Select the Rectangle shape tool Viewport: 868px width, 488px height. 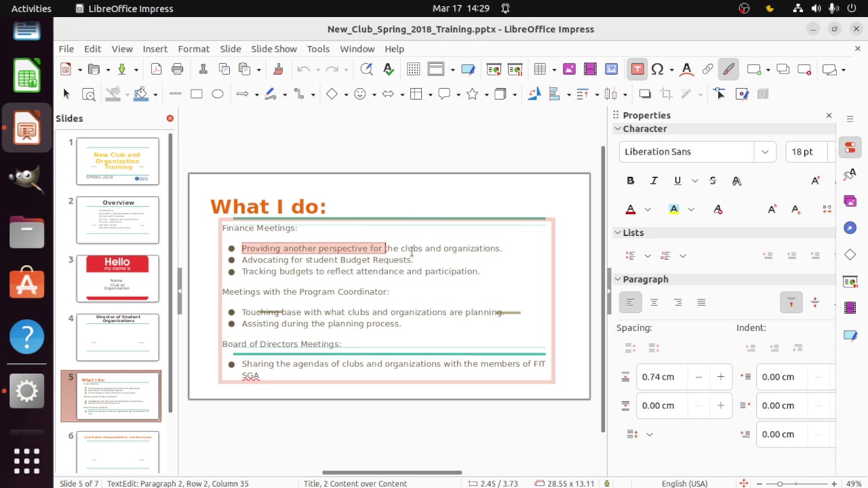tap(196, 94)
